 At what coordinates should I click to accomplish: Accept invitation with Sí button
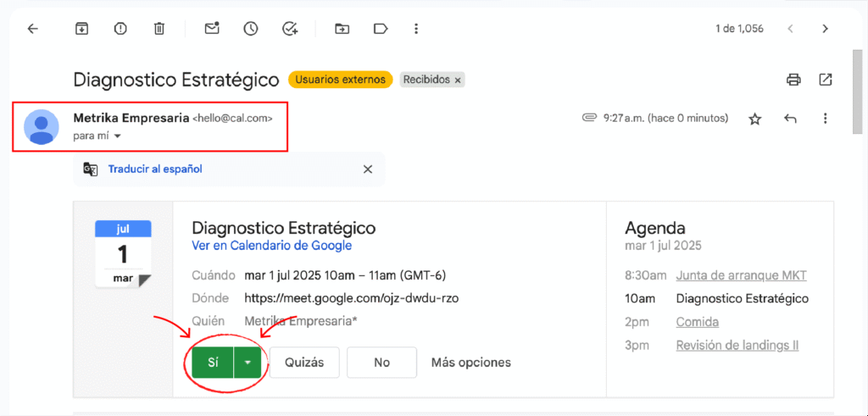tap(213, 363)
